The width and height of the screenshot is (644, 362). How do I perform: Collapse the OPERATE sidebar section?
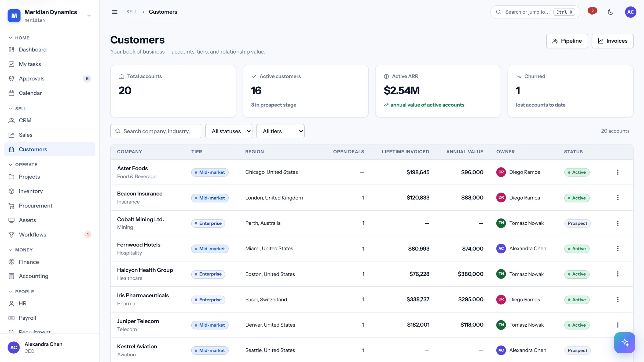click(x=23, y=165)
